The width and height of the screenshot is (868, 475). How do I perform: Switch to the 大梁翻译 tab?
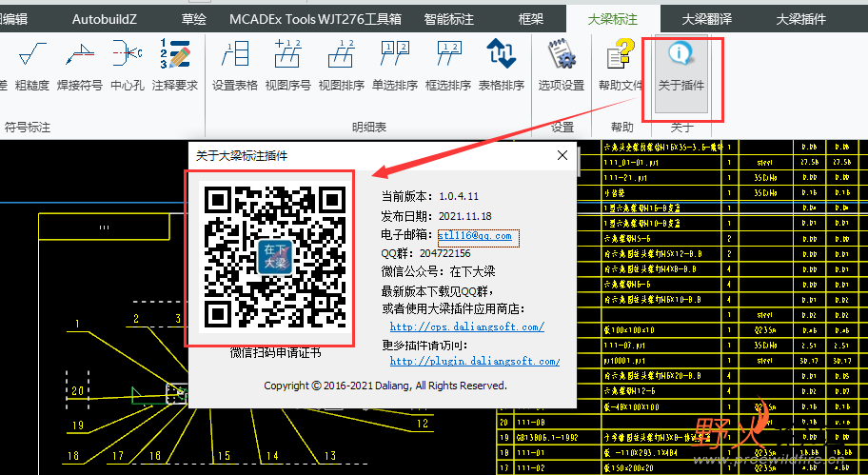coord(707,19)
